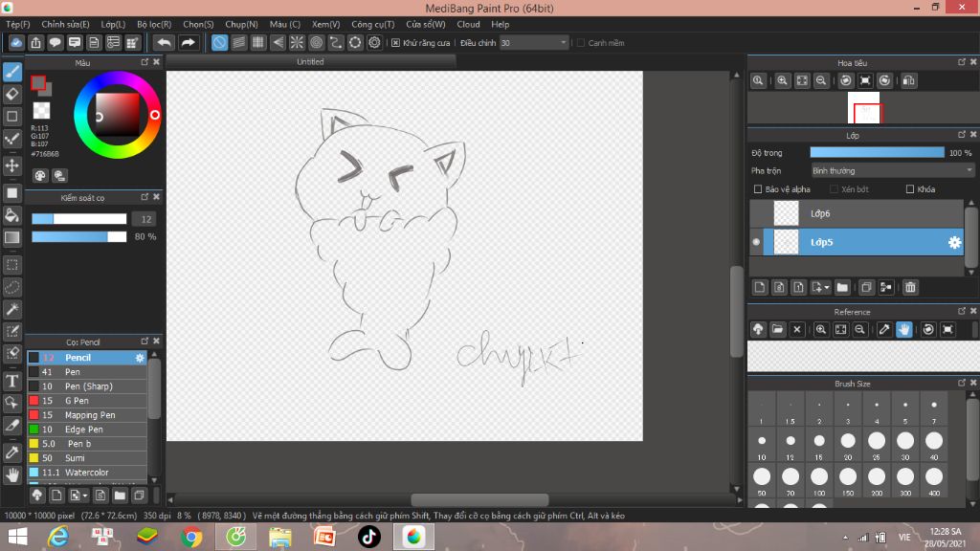The image size is (980, 551).
Task: Zoom in on the navigator
Action: coord(782,80)
